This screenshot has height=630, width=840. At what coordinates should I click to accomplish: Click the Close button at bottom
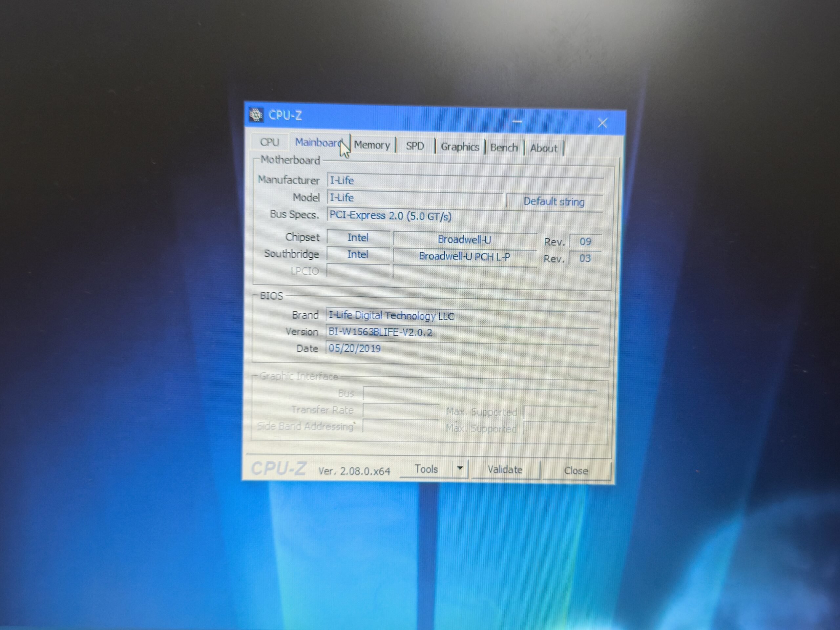[576, 471]
